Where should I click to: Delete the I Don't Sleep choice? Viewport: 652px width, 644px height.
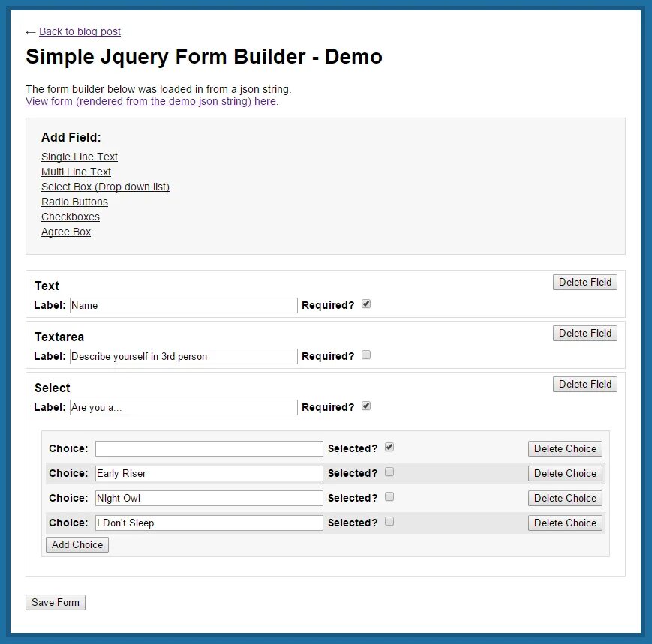tap(565, 523)
